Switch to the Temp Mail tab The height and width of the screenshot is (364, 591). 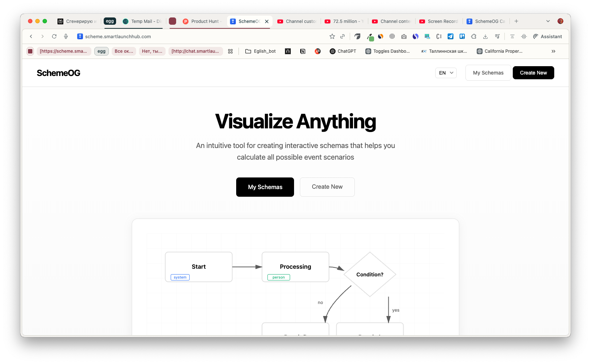click(142, 21)
